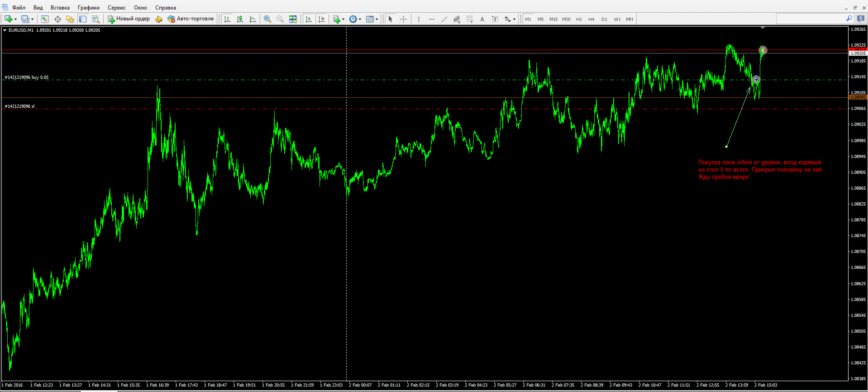
Task: Switch chart to Candlesticks mode
Action: pyautogui.click(x=240, y=19)
